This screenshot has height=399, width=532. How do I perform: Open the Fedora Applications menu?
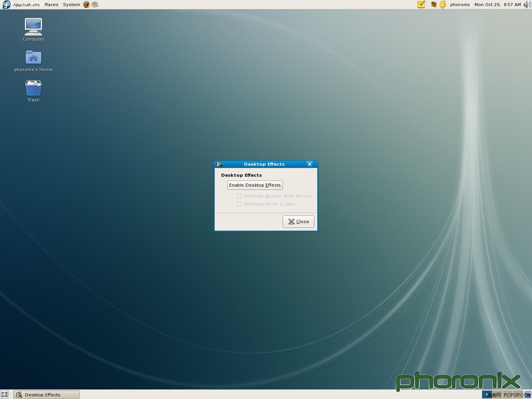21,5
